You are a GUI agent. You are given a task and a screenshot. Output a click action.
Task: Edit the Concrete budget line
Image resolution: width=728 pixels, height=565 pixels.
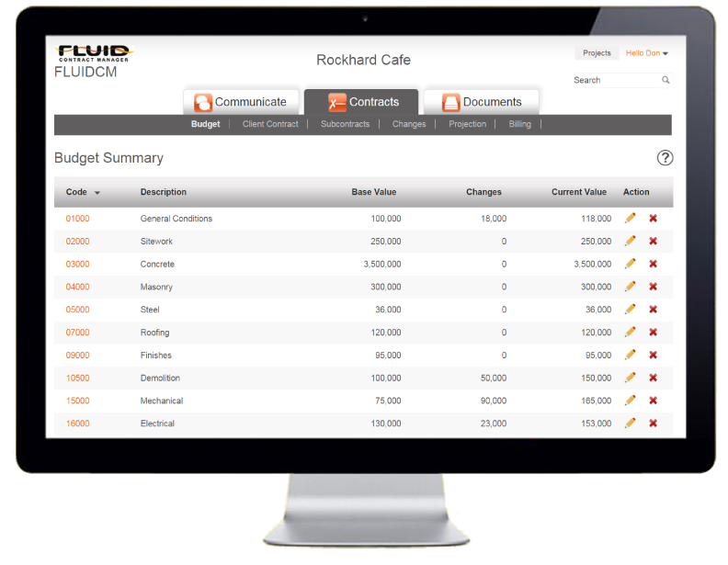tap(630, 264)
